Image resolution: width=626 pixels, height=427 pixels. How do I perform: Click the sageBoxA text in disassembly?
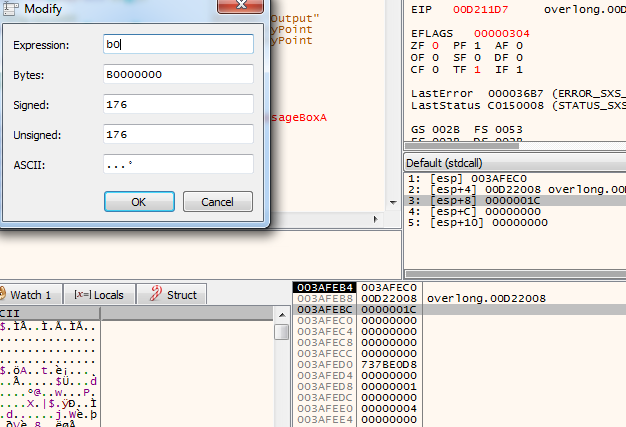(x=299, y=118)
